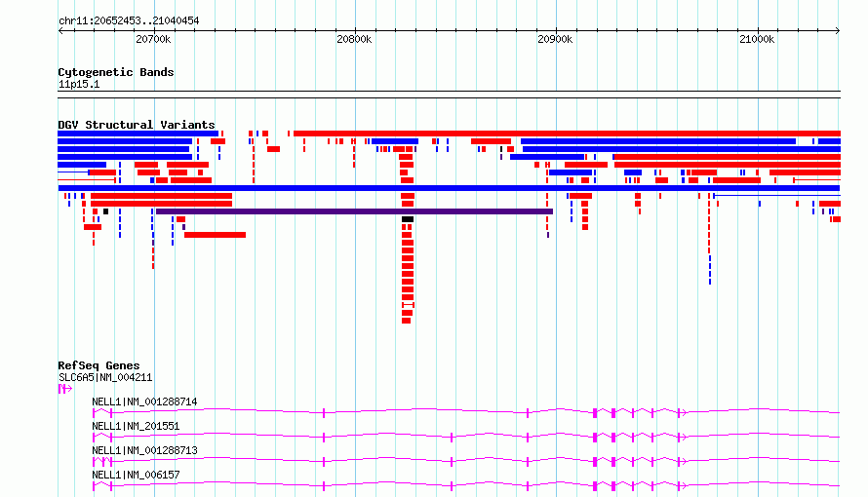Viewport: 868px width, 497px height.
Task: Click the black variant block above the red stack
Action: 408,219
